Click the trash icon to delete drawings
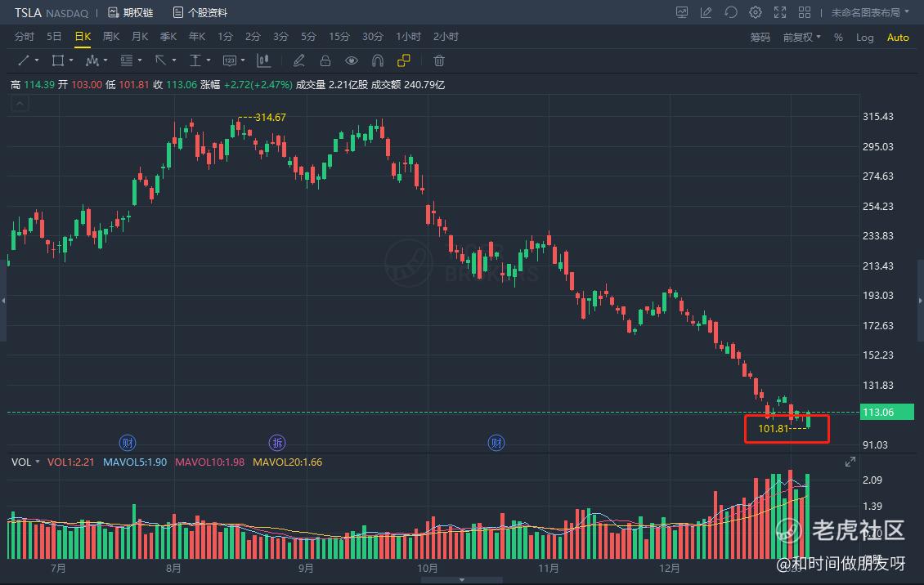 click(x=439, y=60)
